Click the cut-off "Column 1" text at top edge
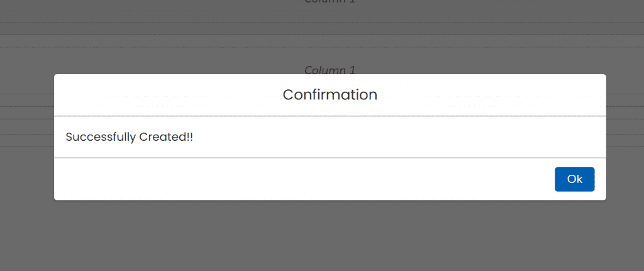This screenshot has width=644, height=271. pos(330,2)
